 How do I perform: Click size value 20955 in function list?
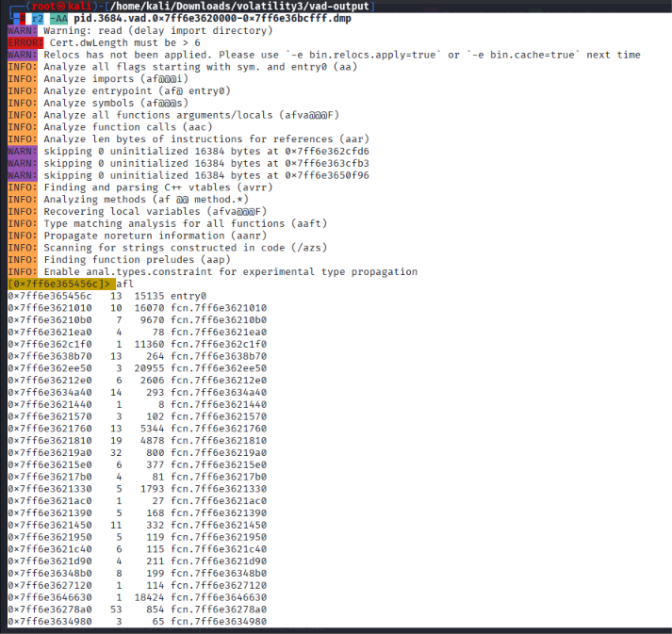(x=149, y=368)
